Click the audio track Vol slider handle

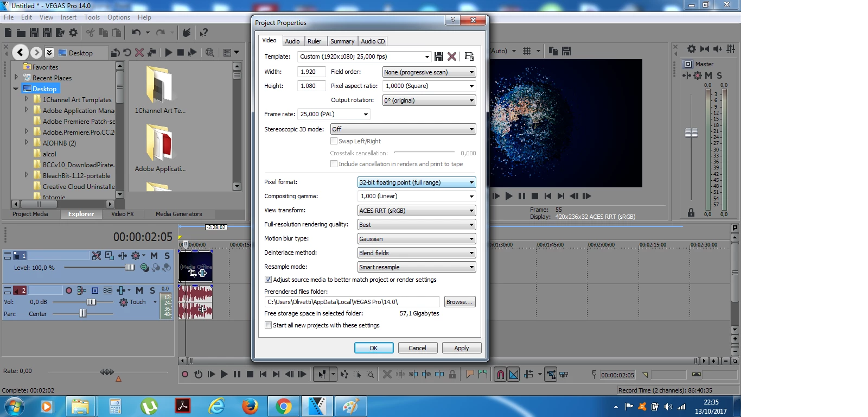(91, 302)
